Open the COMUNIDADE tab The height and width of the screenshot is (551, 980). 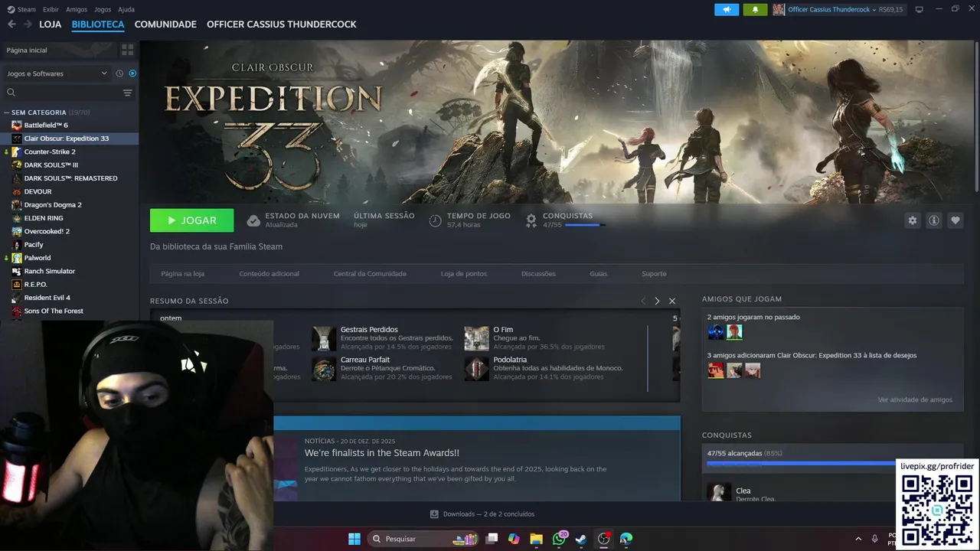(x=165, y=24)
